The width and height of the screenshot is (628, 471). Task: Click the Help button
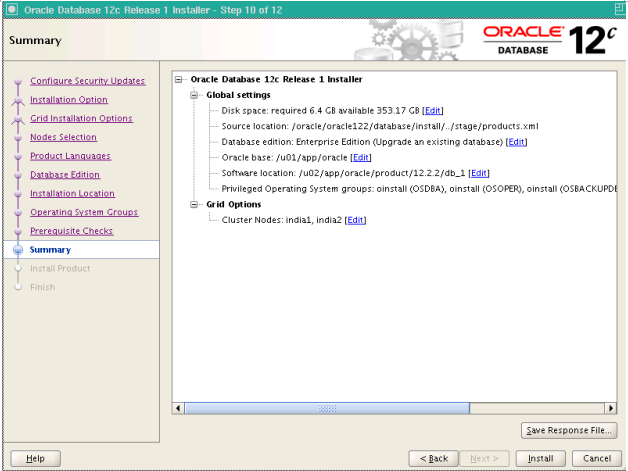[x=36, y=459]
